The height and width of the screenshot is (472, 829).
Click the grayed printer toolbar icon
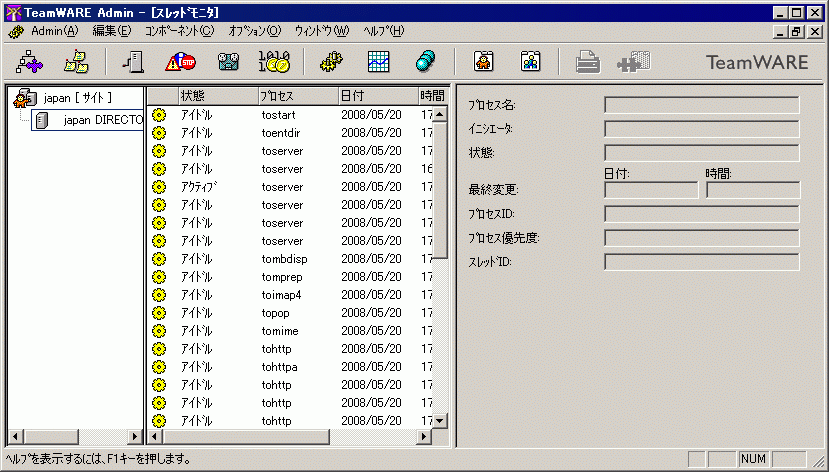(588, 62)
